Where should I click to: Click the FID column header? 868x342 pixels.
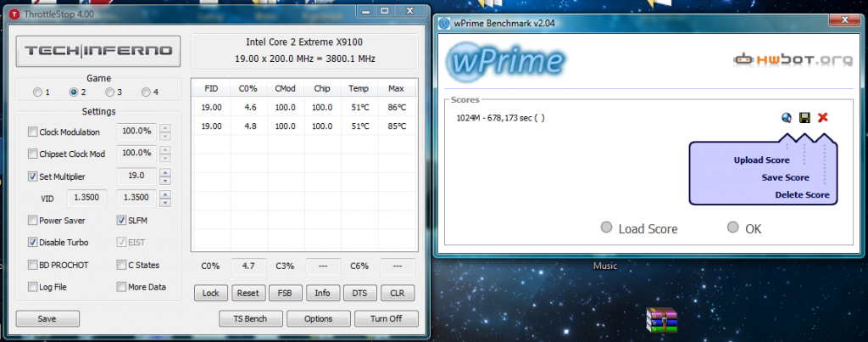point(211,89)
